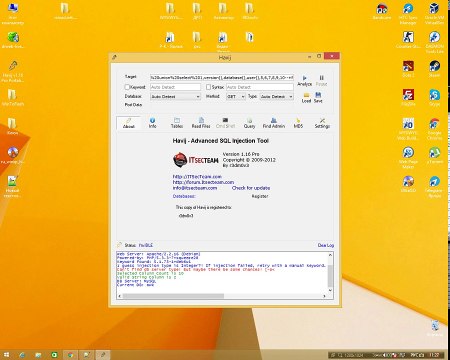
Task: Click the log scroll up arrow
Action: click(x=330, y=255)
